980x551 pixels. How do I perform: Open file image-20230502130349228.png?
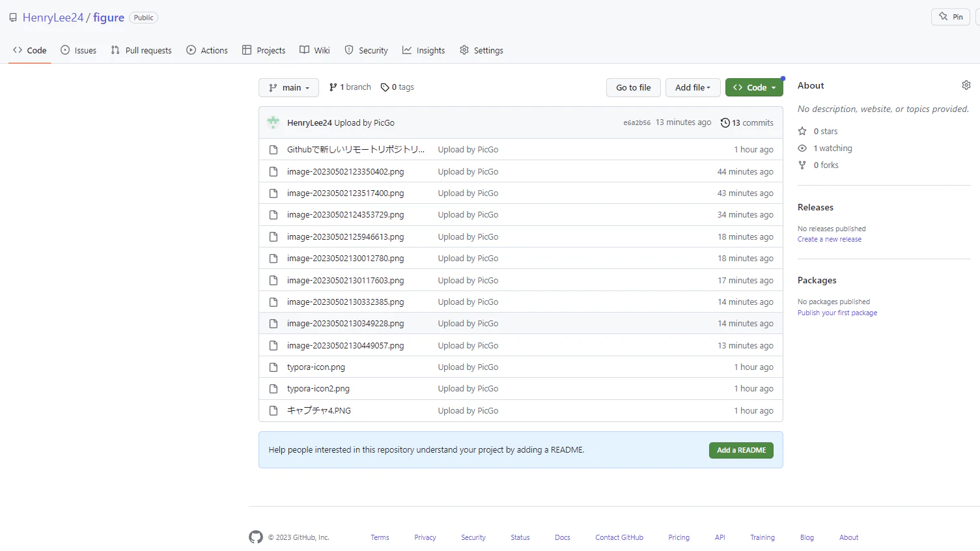(x=345, y=324)
